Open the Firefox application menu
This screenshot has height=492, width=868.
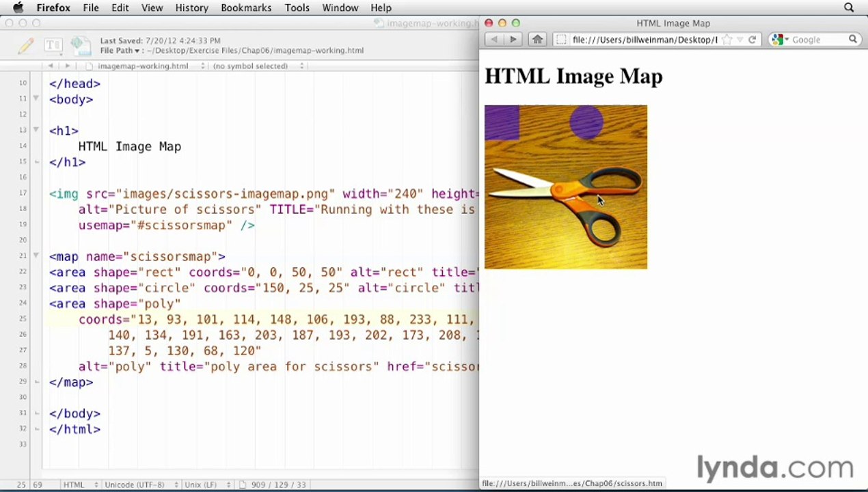coord(53,8)
